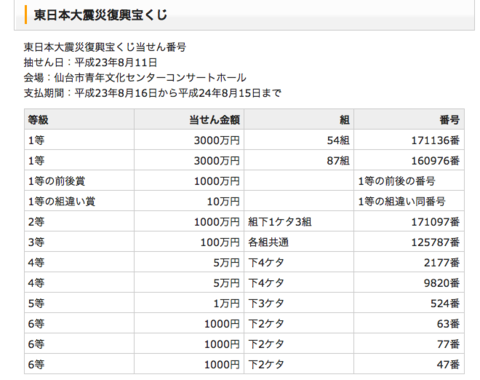Click the 10万円 prize amount
480x380 pixels.
223,202
